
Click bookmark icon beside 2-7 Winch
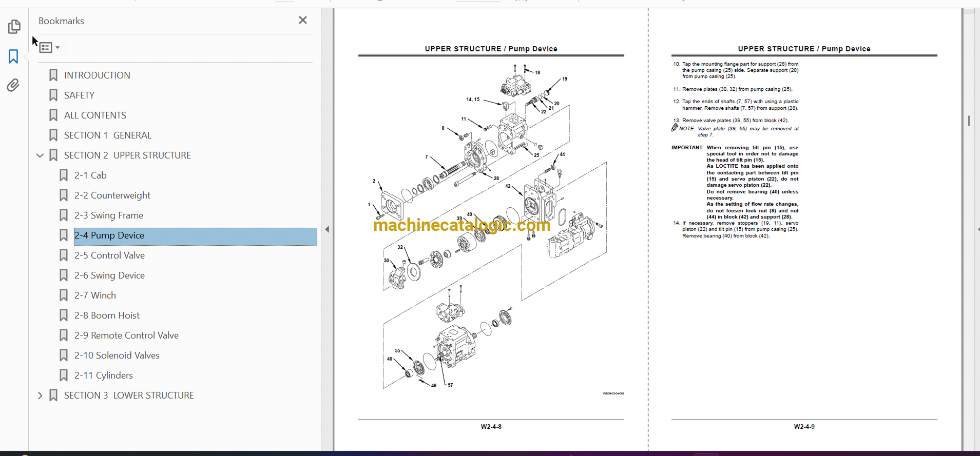click(64, 295)
